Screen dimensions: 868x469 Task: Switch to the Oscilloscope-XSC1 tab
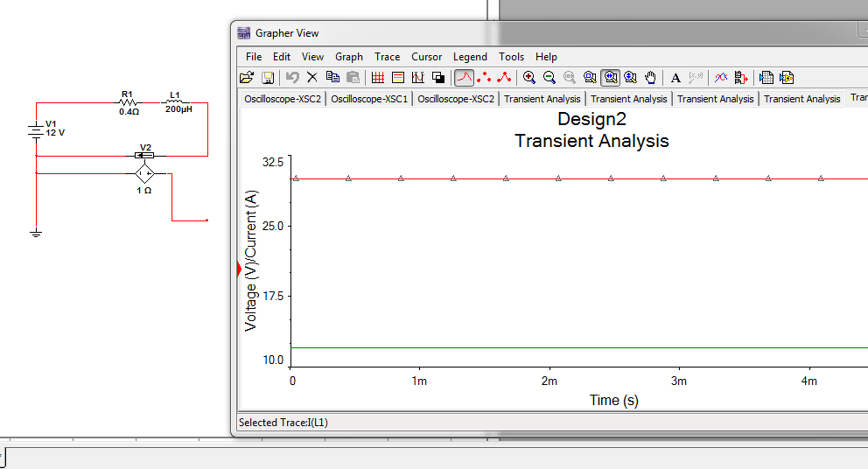(x=369, y=99)
